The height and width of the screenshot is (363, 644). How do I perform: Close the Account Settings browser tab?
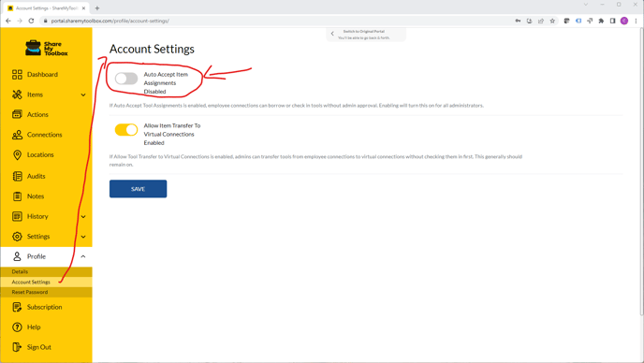84,7
